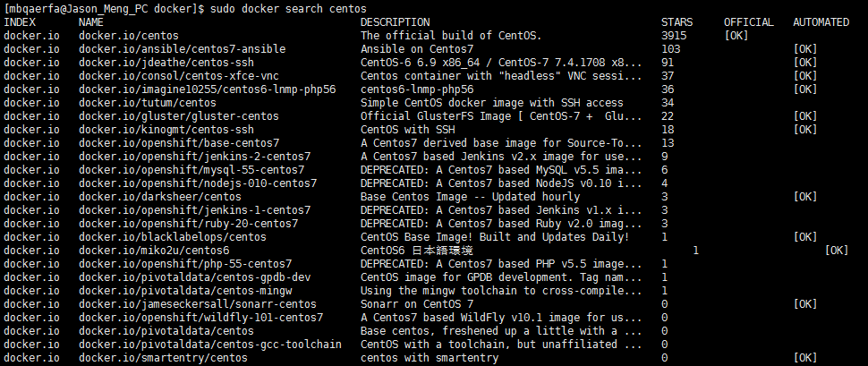Viewport: 868px width, 366px height.
Task: Click the docker.io/centos official image name
Action: pos(129,36)
